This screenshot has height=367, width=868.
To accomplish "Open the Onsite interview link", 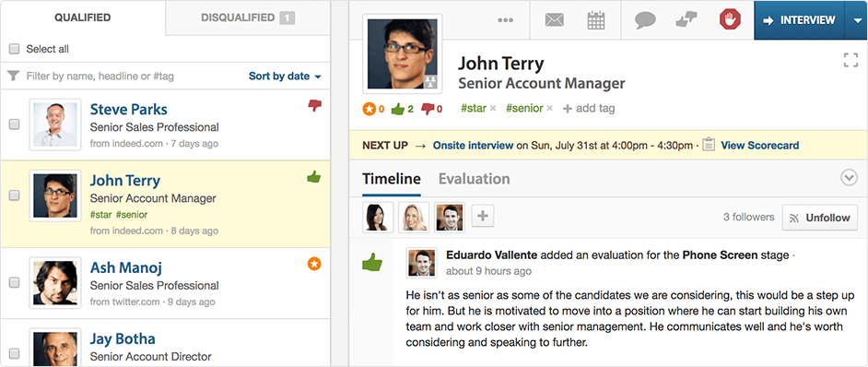I will tap(473, 146).
